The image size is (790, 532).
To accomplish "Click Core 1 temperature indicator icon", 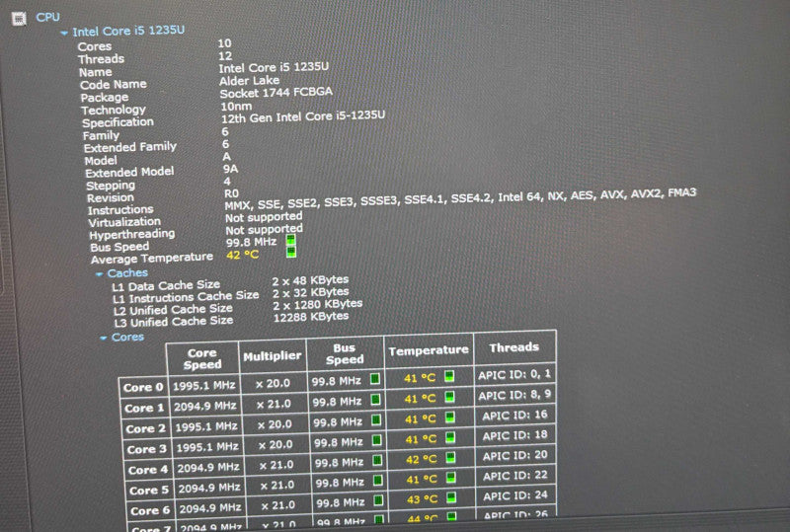I will 449,397.
